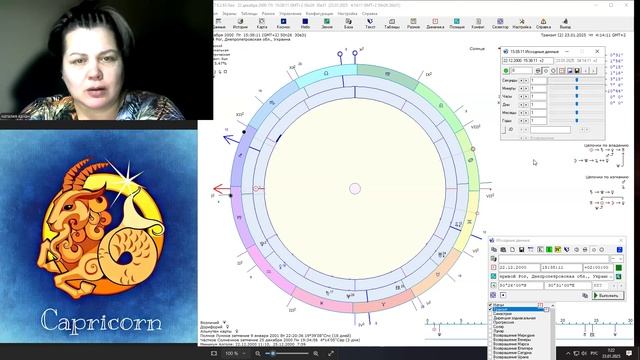Open the Управление menu
Viewport: 640px width, 360px height.
(x=290, y=13)
